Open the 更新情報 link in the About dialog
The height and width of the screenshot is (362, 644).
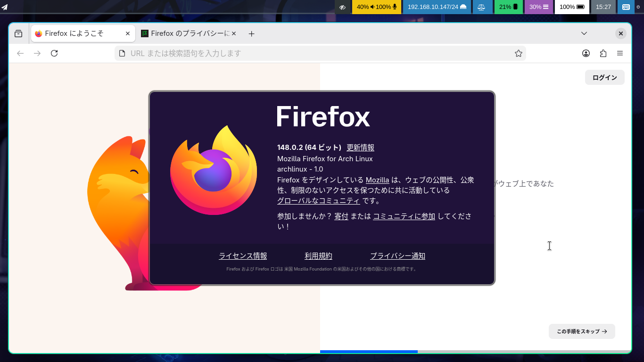point(361,148)
